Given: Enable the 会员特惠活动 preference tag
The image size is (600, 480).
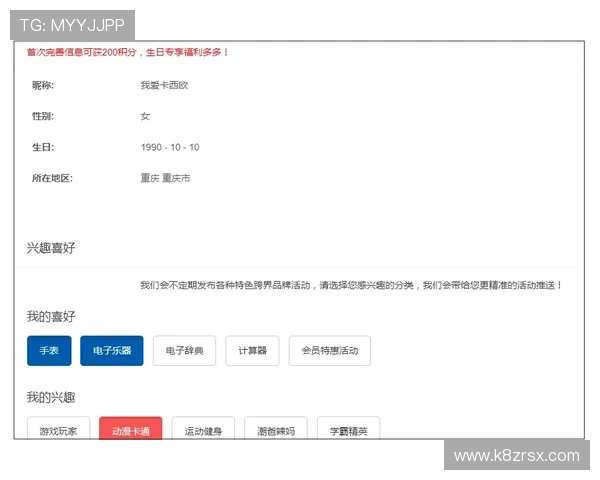Looking at the screenshot, I should 329,351.
